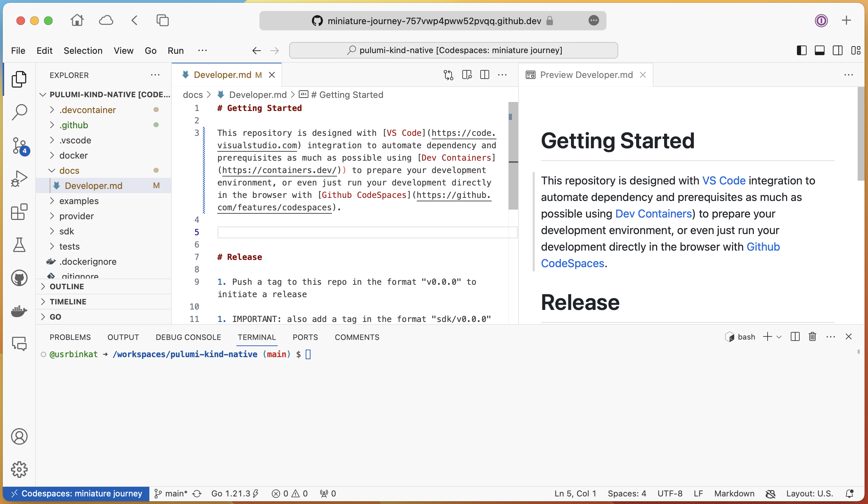Screen dimensions: 868x504
Task: Click the browser cloud icon
Action: pyautogui.click(x=106, y=20)
